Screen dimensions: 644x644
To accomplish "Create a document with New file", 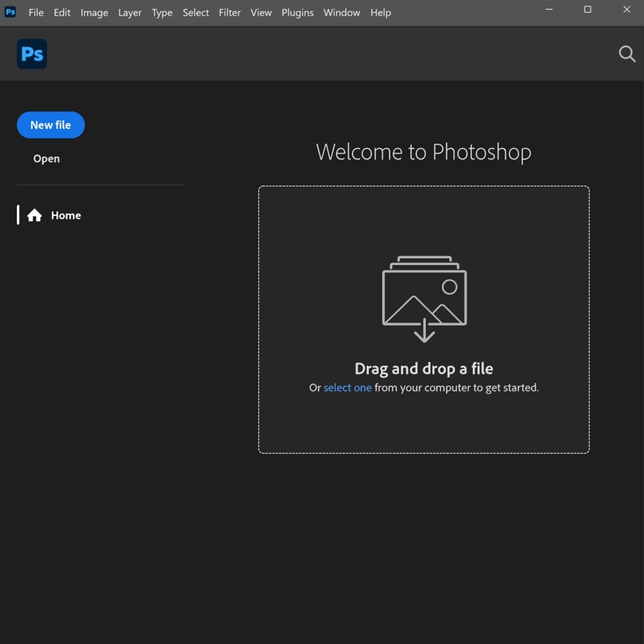I will (x=50, y=125).
